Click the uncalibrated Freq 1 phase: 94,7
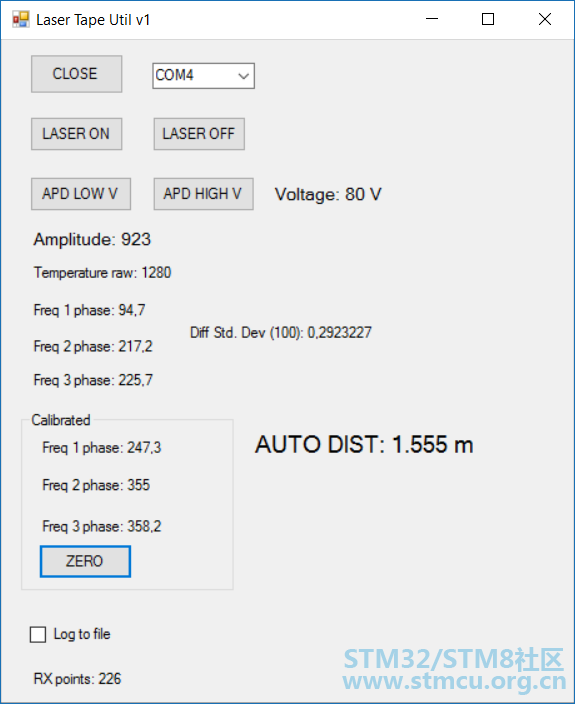Screen dimensions: 575x704 pyautogui.click(x=89, y=310)
